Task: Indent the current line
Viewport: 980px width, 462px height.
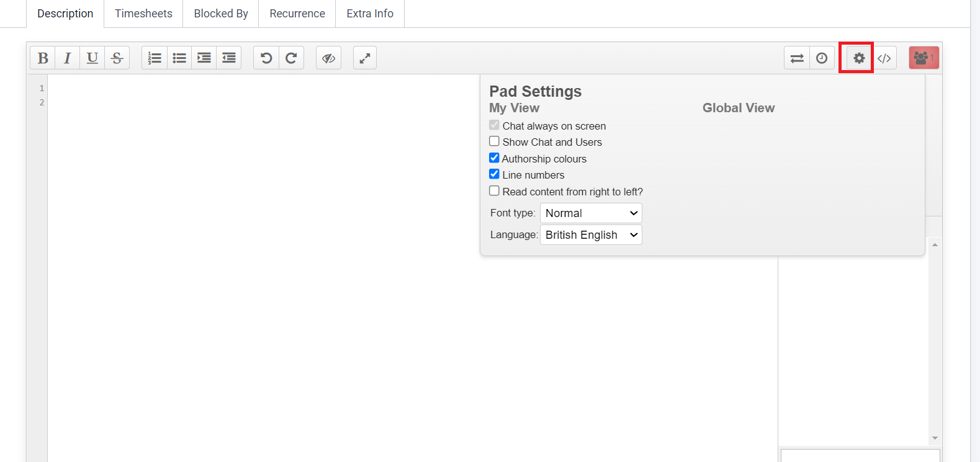Action: click(204, 58)
